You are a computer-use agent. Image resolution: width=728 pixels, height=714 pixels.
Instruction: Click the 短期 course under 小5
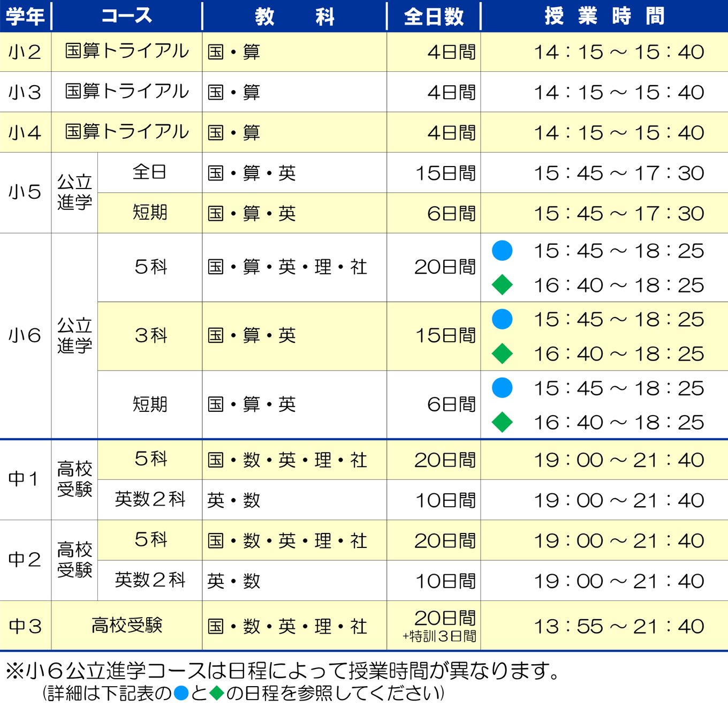pos(150,213)
